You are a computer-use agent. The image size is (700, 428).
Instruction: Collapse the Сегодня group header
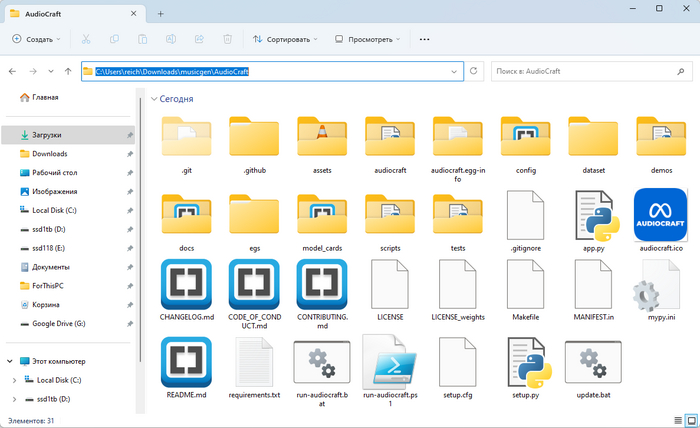(154, 100)
